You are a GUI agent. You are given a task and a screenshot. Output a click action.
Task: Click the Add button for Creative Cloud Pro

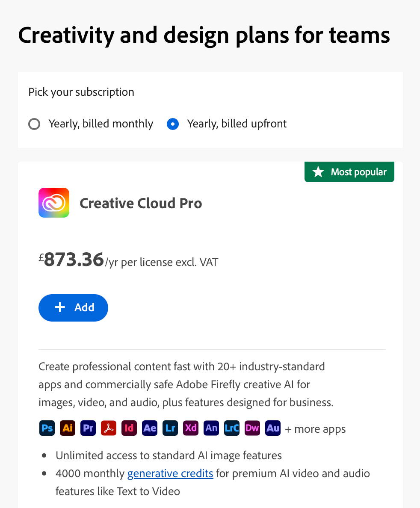pos(73,307)
